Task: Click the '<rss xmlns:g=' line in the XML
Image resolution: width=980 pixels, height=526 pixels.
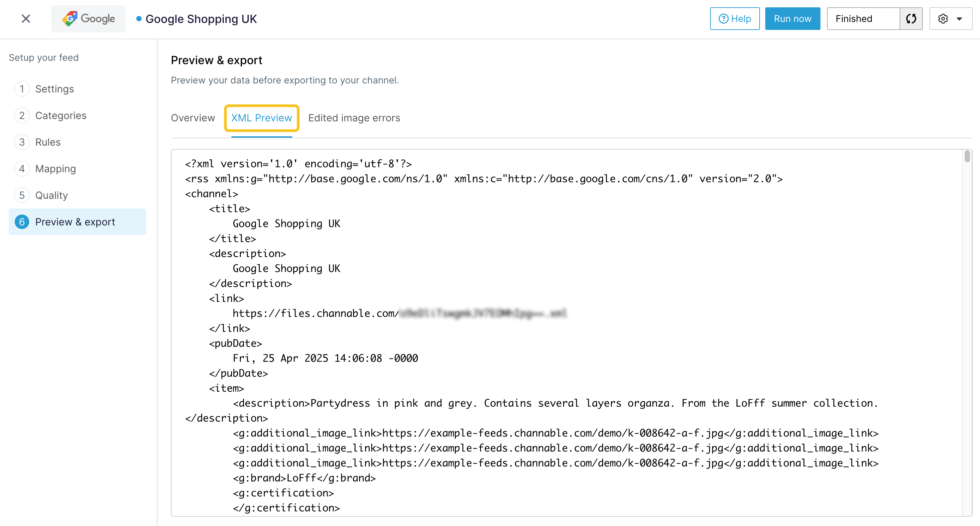Action: click(484, 179)
